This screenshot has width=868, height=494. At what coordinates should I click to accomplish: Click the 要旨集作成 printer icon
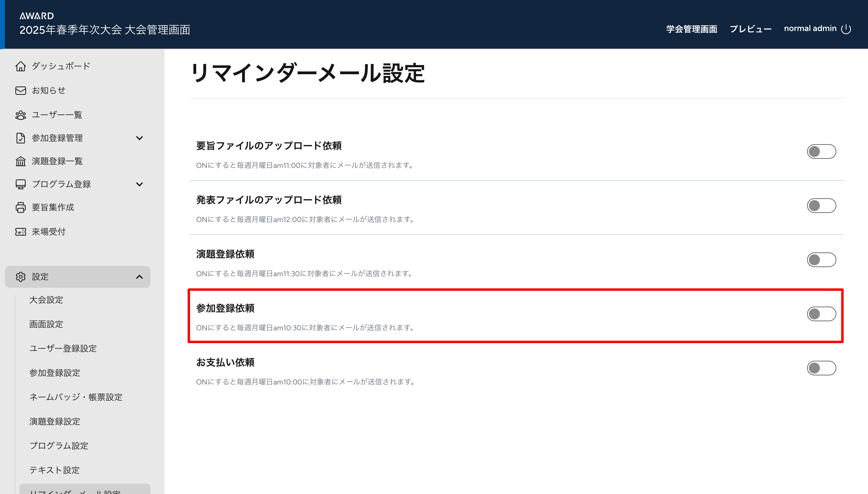20,207
